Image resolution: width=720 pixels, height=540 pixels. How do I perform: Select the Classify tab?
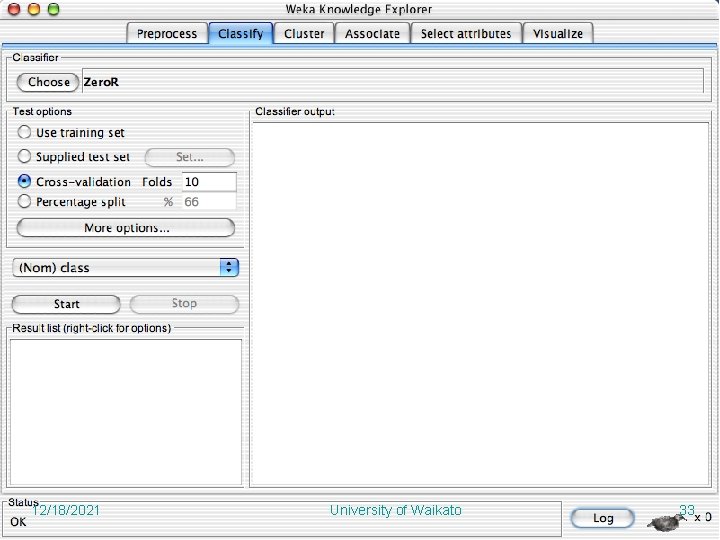click(x=241, y=34)
